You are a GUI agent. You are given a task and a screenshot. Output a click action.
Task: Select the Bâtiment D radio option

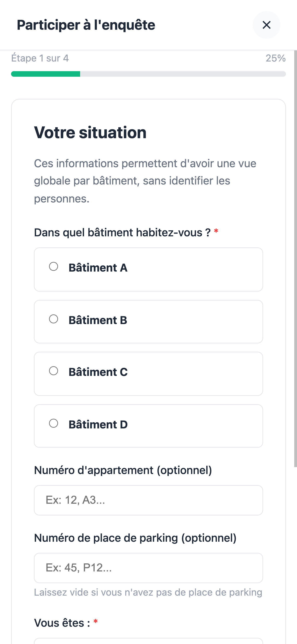[53, 423]
